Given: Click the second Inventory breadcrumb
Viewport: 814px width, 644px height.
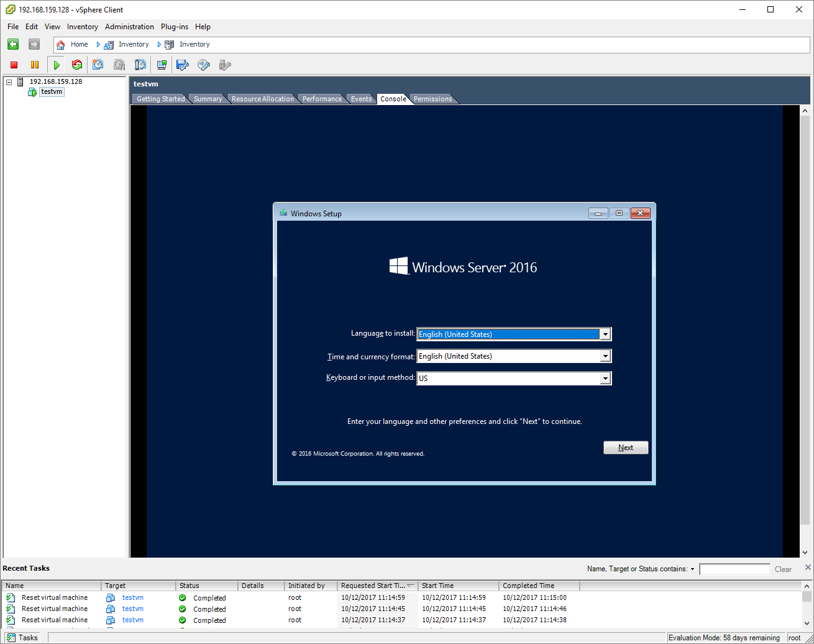Looking at the screenshot, I should tap(187, 45).
